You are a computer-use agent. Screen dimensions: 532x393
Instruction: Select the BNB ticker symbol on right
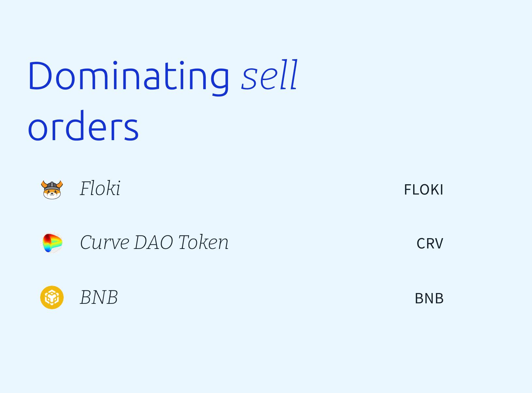coord(429,299)
